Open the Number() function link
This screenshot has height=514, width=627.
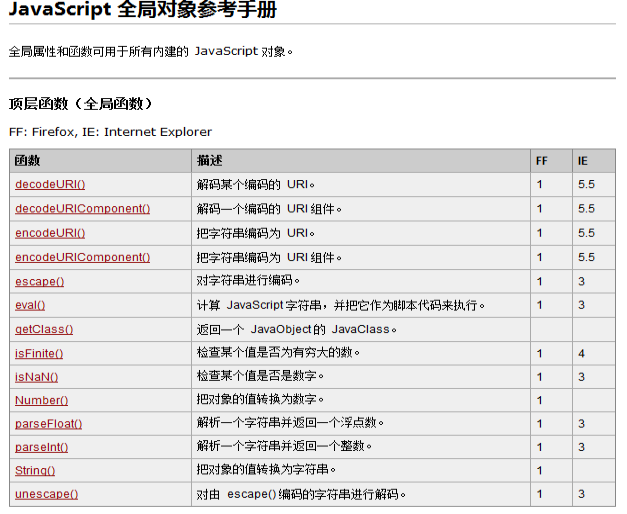pyautogui.click(x=42, y=400)
